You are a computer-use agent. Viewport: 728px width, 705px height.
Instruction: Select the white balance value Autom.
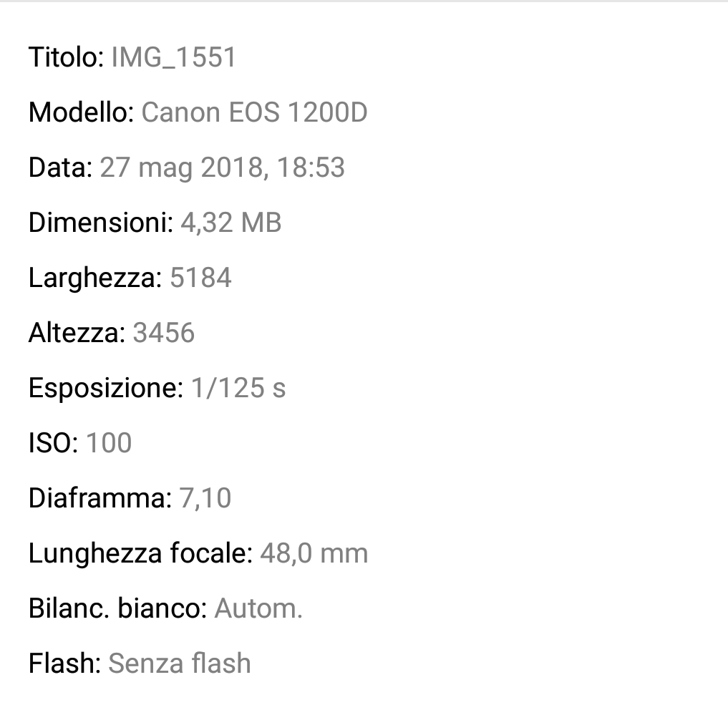(x=258, y=609)
